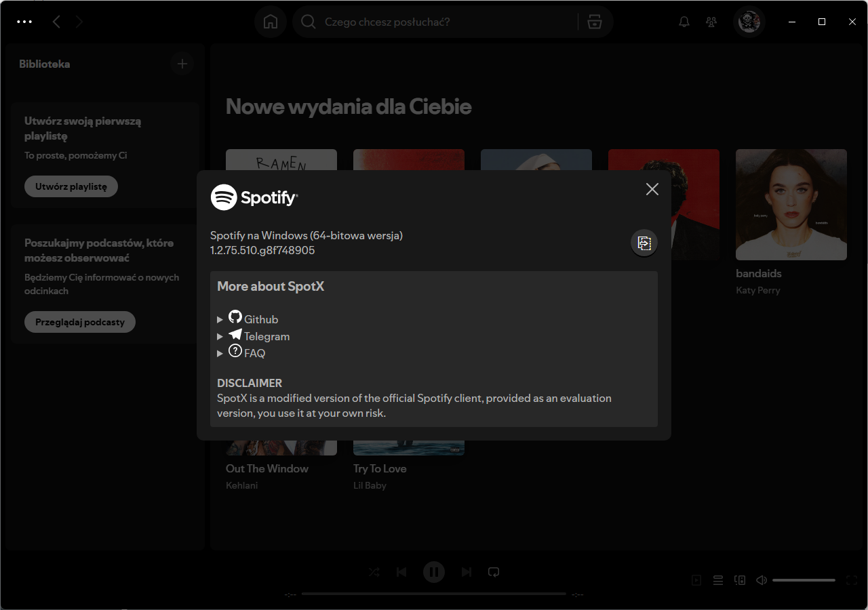Click the "Nowe wydania dla Ciebie" heading
868x610 pixels.
349,106
